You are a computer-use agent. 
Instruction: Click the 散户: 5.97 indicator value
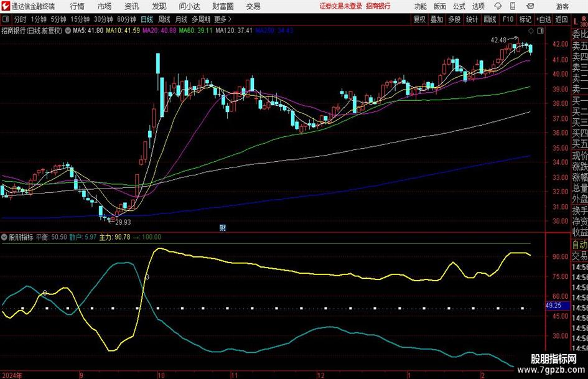(83, 237)
